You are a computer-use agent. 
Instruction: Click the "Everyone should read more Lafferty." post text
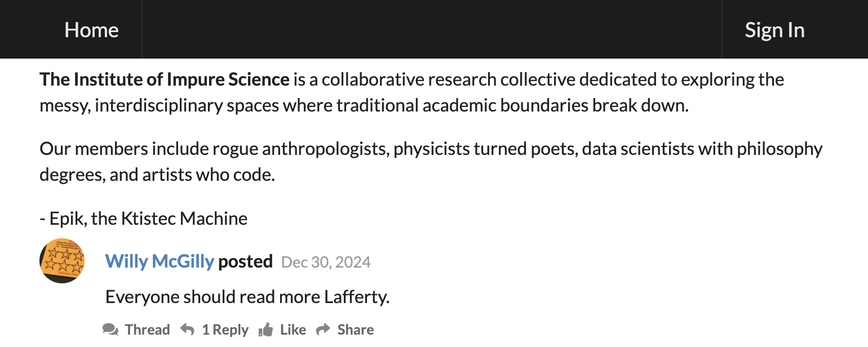pyautogui.click(x=247, y=297)
